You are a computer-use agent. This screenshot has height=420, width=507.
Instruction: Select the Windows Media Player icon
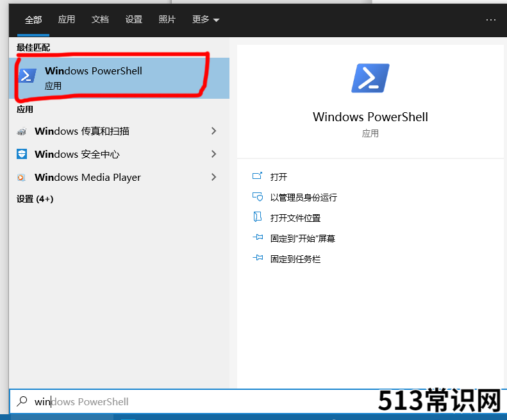point(21,178)
